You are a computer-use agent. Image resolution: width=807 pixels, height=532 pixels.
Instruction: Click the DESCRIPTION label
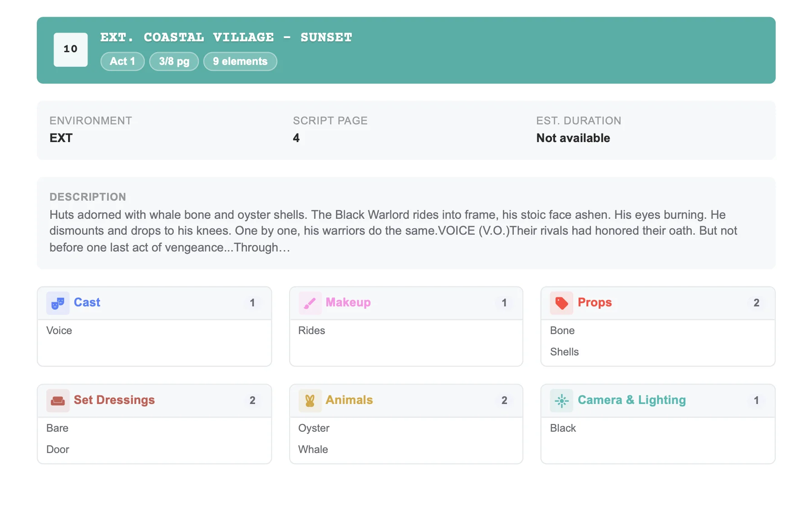coord(88,197)
